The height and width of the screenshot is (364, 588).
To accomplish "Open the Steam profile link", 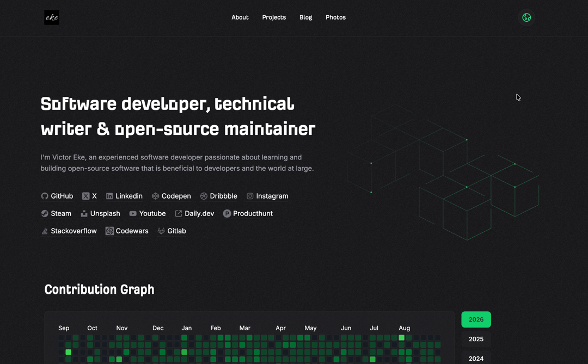I will [56, 213].
